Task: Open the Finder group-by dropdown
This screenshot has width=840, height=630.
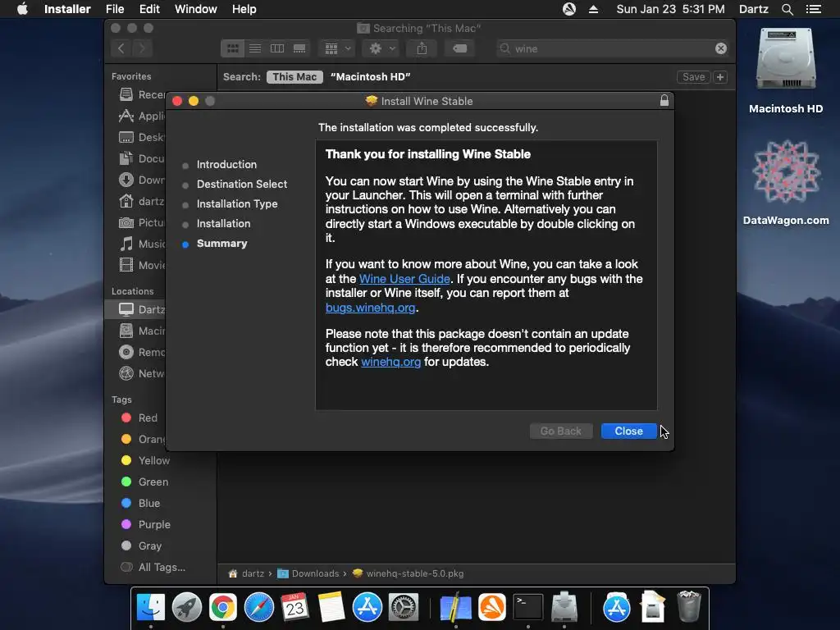Action: coord(336,48)
